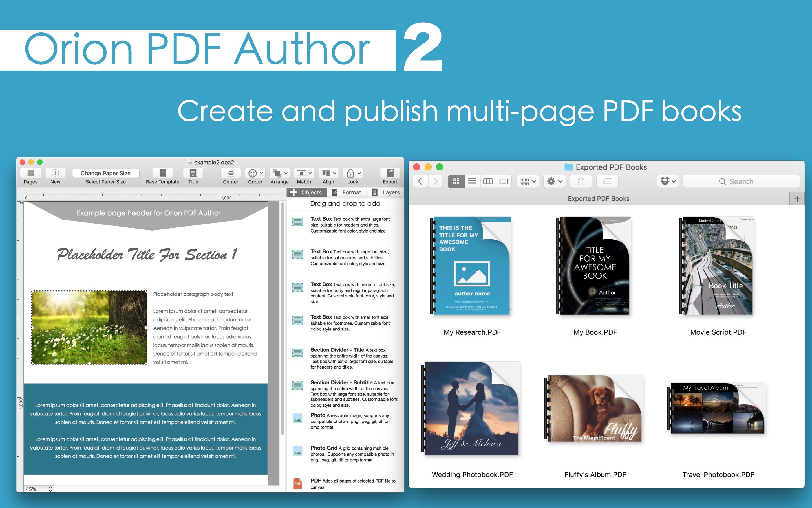Click the Match size icon

pyautogui.click(x=302, y=173)
